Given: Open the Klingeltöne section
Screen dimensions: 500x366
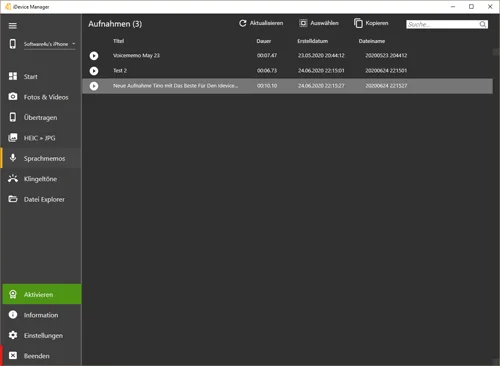Looking at the screenshot, I should [x=41, y=179].
